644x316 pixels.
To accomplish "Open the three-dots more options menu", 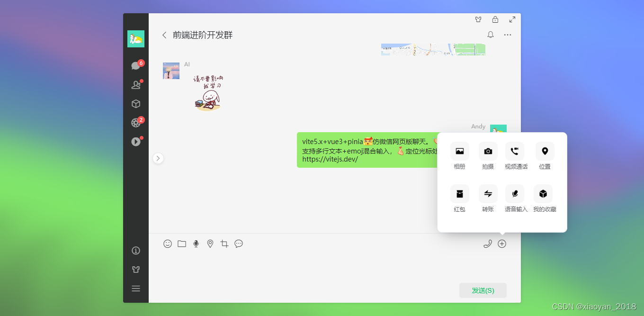I will pyautogui.click(x=508, y=35).
